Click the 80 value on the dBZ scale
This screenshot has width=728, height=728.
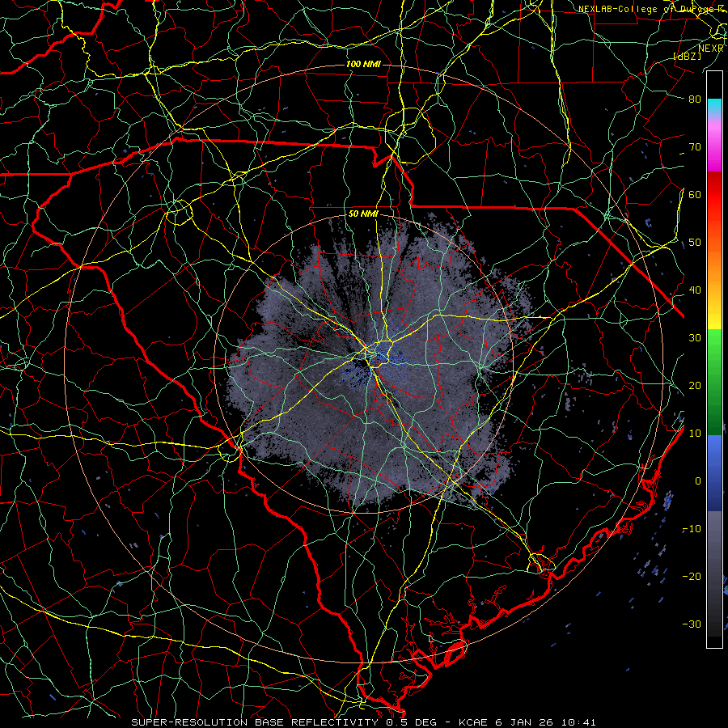[695, 99]
